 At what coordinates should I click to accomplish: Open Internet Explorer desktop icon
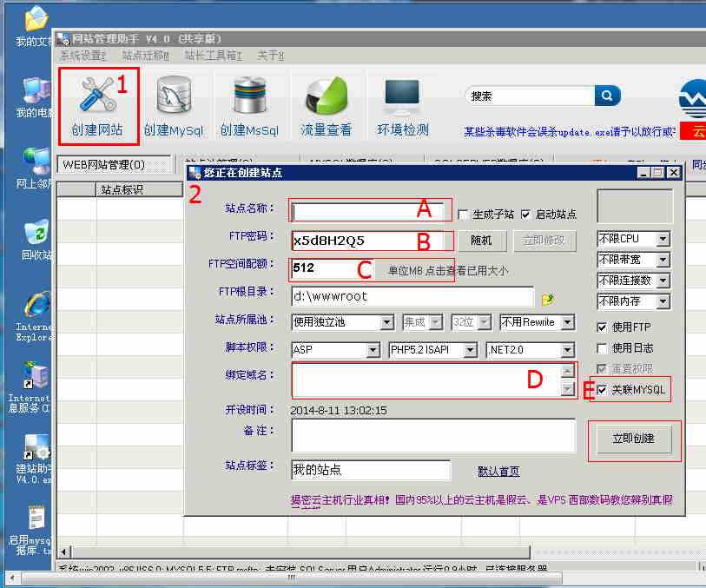point(35,313)
